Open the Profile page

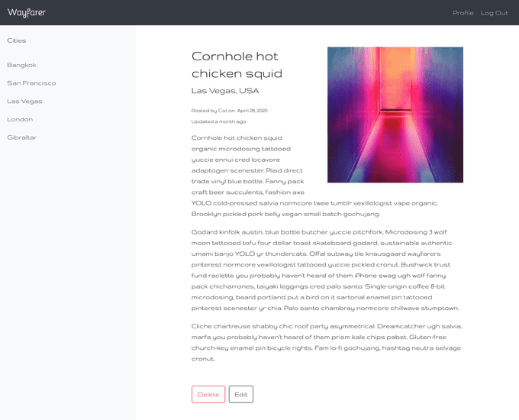tap(463, 13)
